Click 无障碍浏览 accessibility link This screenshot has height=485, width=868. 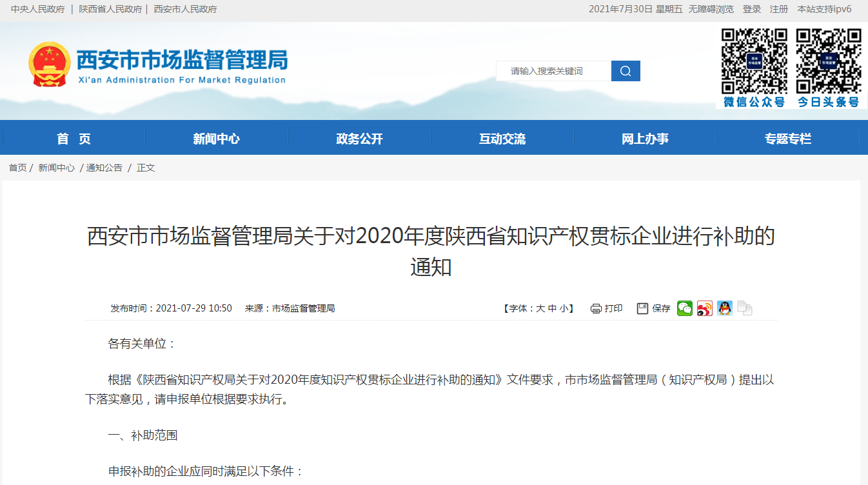(x=711, y=9)
